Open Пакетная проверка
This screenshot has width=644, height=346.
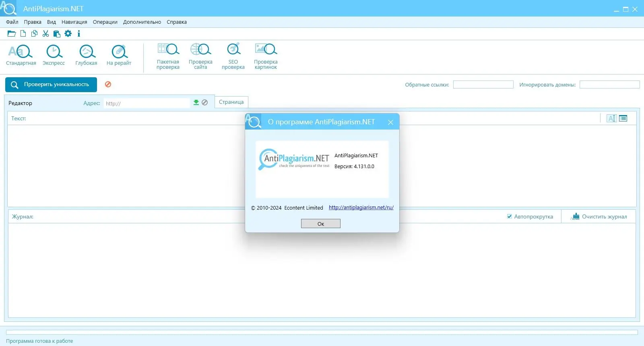[x=168, y=56]
